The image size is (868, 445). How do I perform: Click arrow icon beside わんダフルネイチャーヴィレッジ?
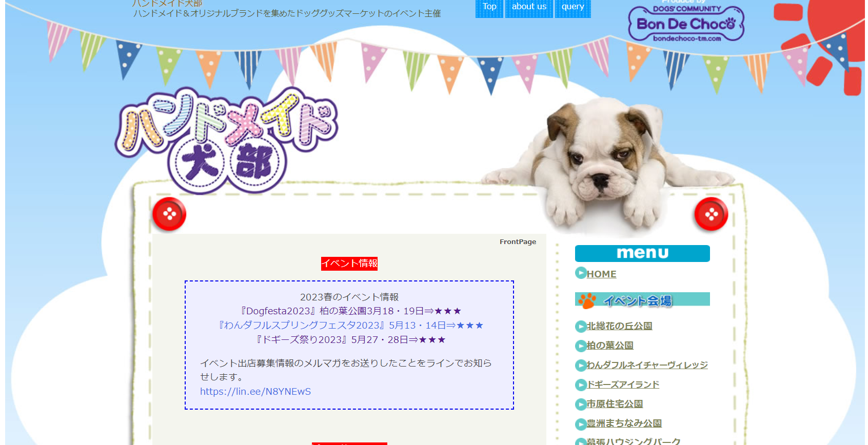581,366
